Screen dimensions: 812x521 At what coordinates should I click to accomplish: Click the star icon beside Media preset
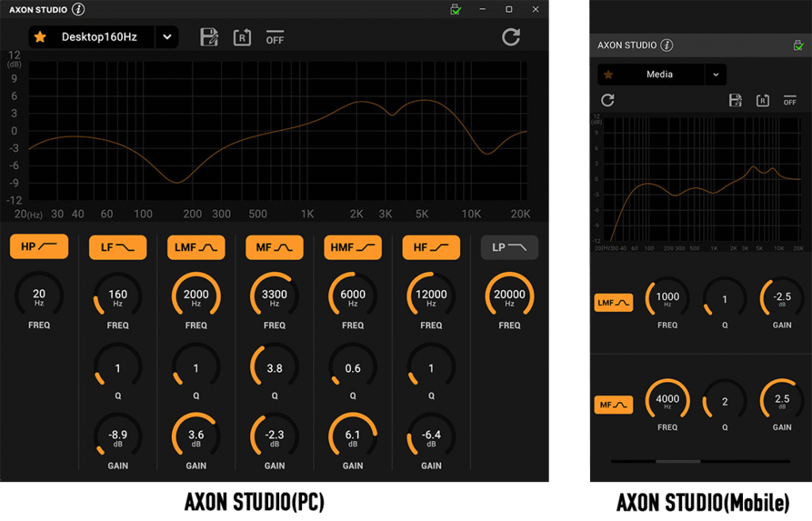coord(608,75)
